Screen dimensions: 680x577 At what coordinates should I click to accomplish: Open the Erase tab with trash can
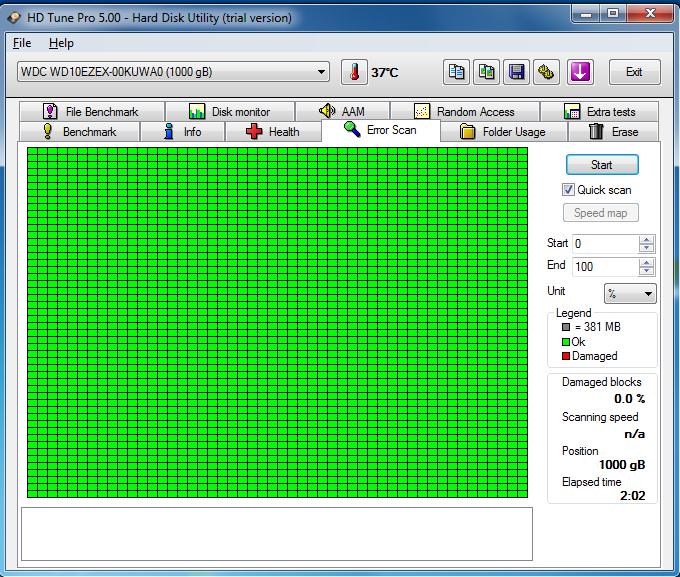pos(613,132)
